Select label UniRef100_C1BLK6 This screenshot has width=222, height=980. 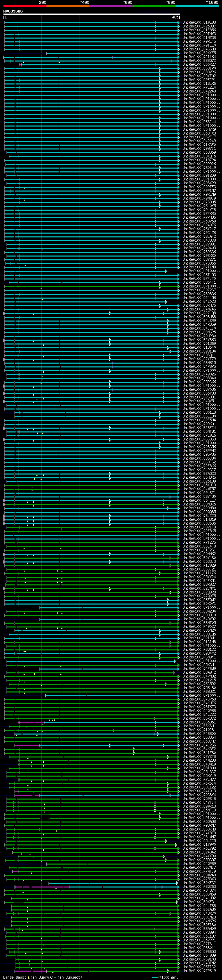pyautogui.click(x=199, y=83)
